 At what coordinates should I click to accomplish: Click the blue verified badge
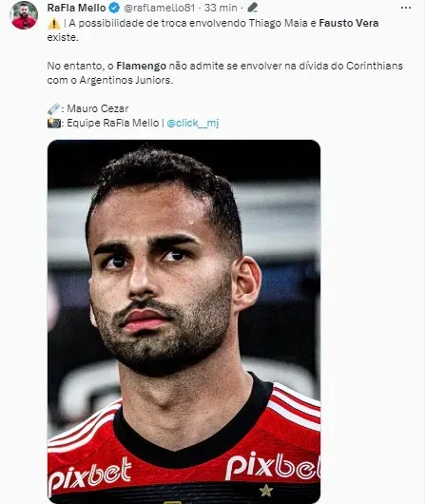(x=114, y=8)
